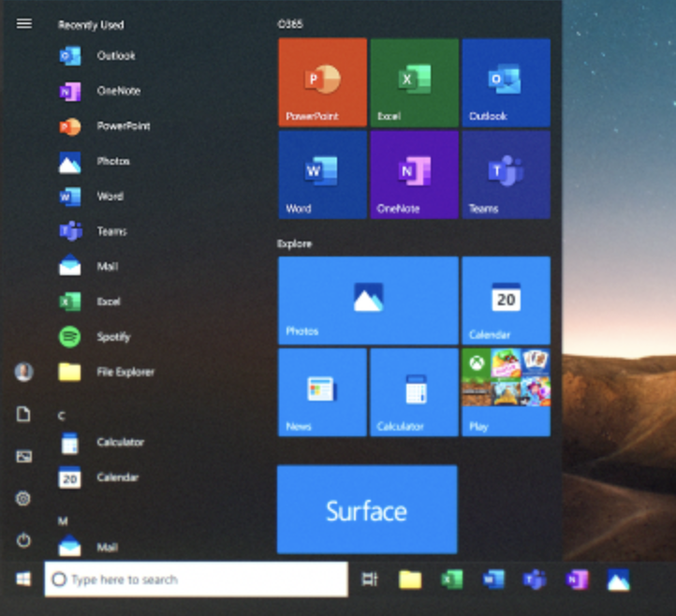Open Photos in the Recently Used list

[94, 162]
